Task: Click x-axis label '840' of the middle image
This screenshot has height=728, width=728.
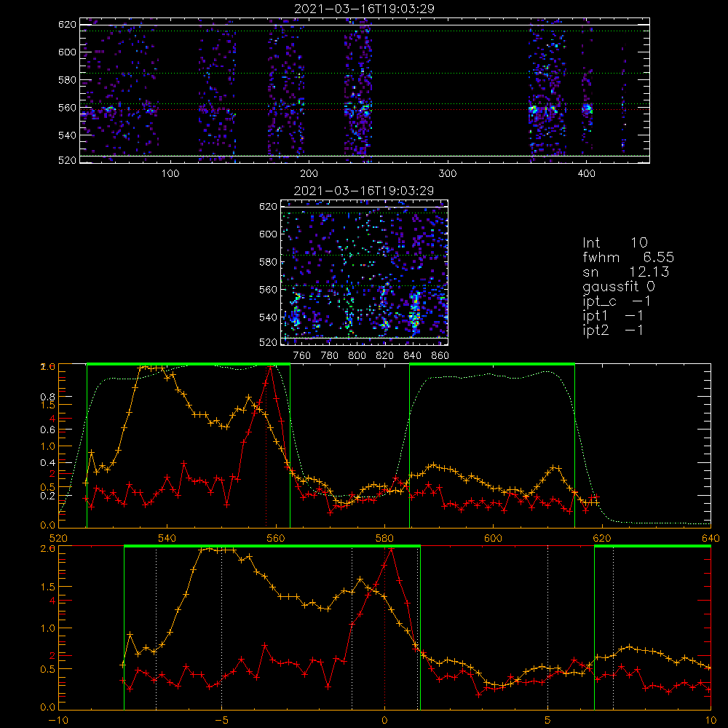Action: pyautogui.click(x=412, y=356)
